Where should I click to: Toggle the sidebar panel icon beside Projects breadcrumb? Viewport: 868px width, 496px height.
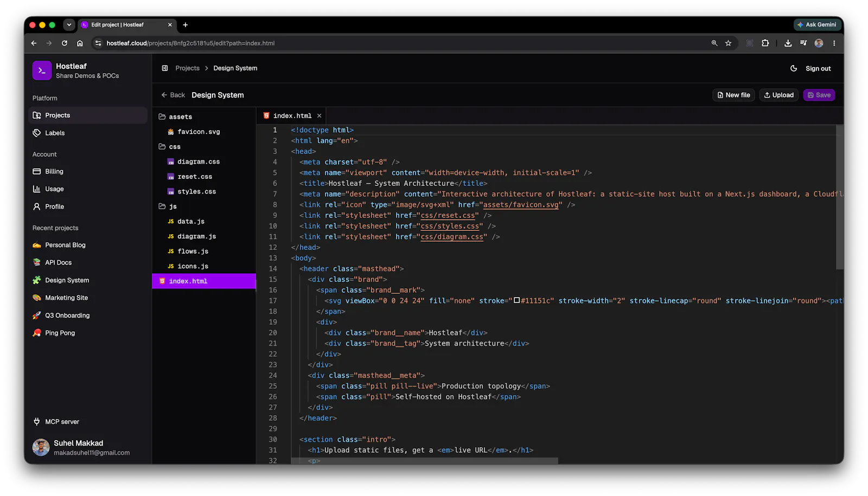[x=165, y=68]
